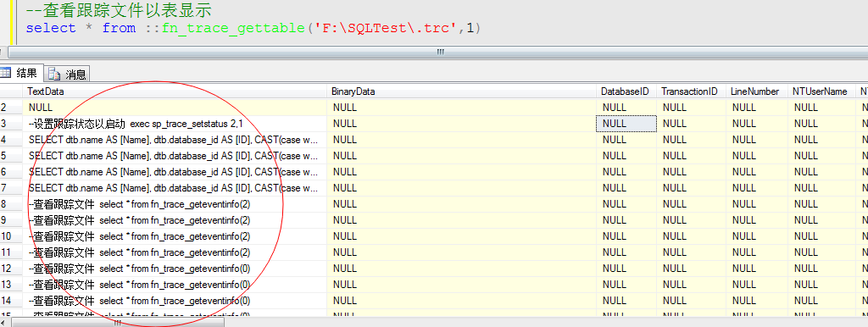Viewport: 868px width, 327px height.
Task: Select row header number 7
Action: click(11, 188)
